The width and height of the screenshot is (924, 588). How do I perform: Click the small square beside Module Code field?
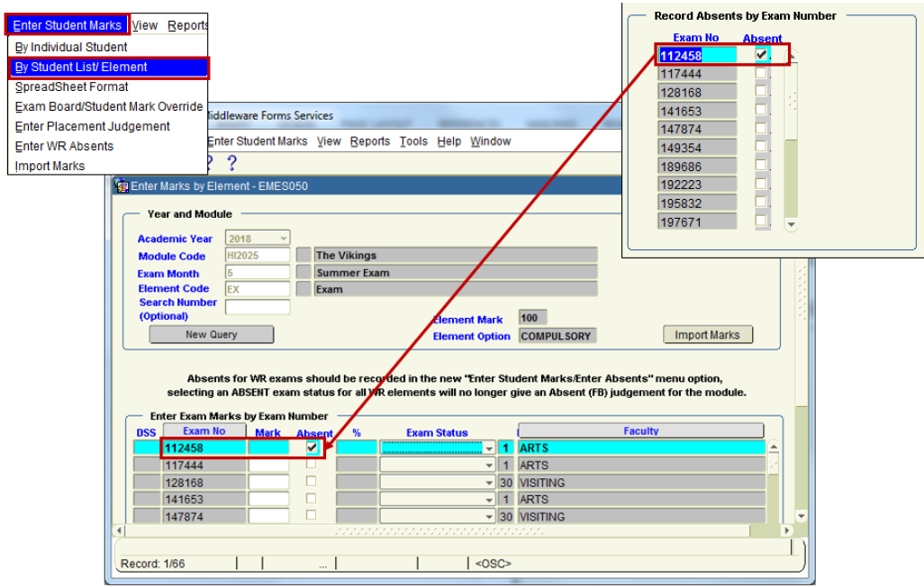(303, 256)
